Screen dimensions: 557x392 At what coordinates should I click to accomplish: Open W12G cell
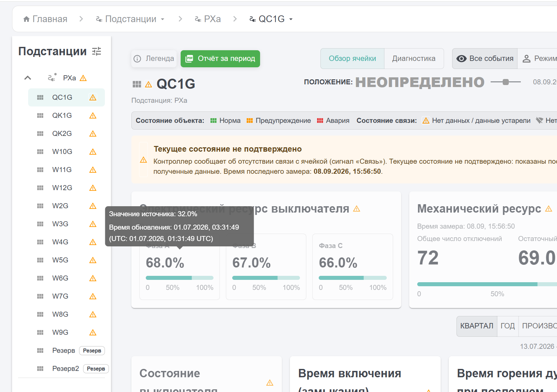[66, 188]
